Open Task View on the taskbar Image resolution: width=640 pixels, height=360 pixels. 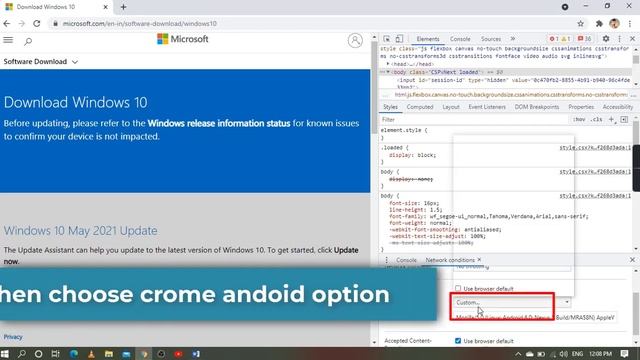coord(56,354)
